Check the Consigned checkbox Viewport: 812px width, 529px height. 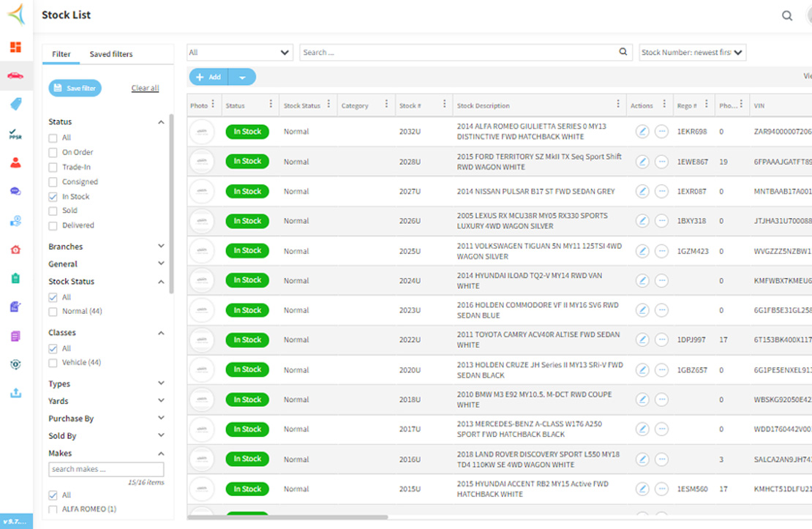(x=53, y=182)
